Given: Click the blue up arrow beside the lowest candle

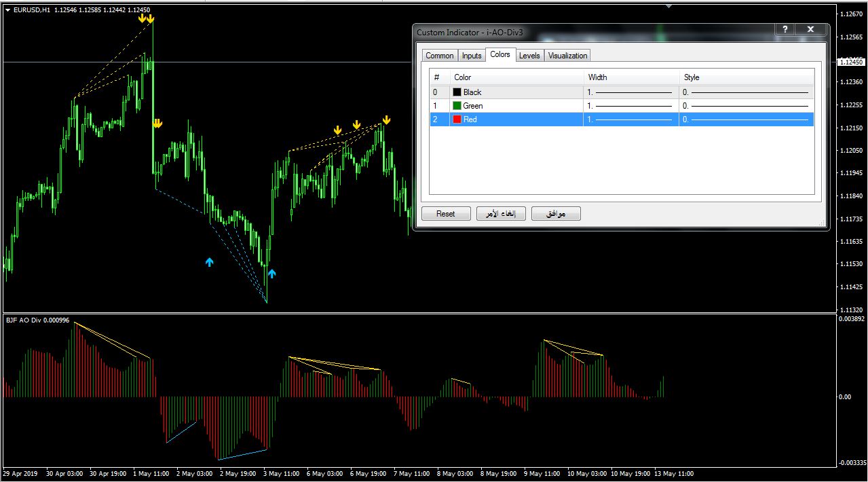Looking at the screenshot, I should coord(271,274).
